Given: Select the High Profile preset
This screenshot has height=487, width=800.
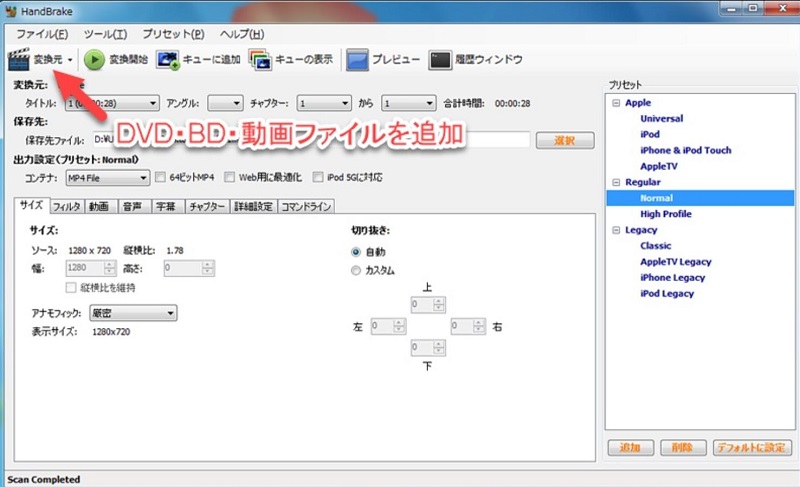Looking at the screenshot, I should [x=666, y=214].
